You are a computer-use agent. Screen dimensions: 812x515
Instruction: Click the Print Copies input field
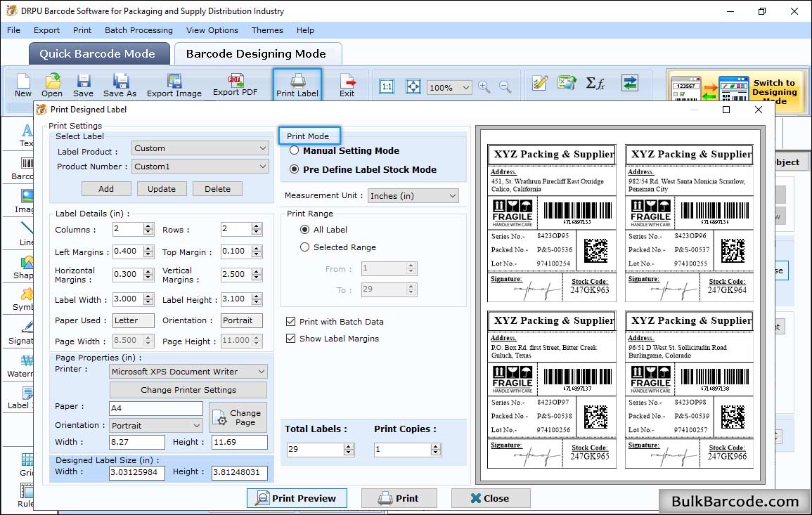pyautogui.click(x=402, y=449)
